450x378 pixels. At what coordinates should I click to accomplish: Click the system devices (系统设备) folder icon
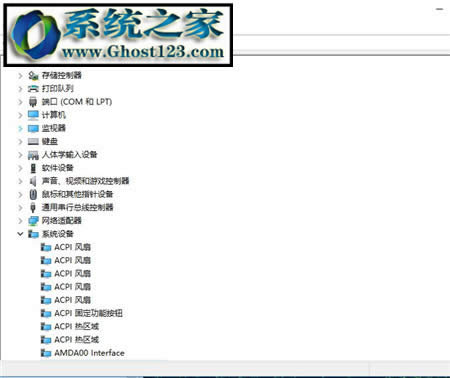33,234
